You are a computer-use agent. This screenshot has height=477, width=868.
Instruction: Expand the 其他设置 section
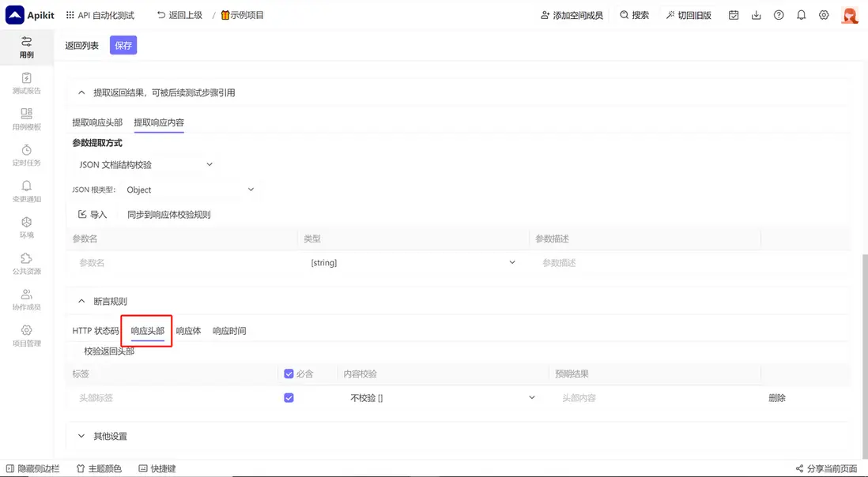pyautogui.click(x=81, y=436)
